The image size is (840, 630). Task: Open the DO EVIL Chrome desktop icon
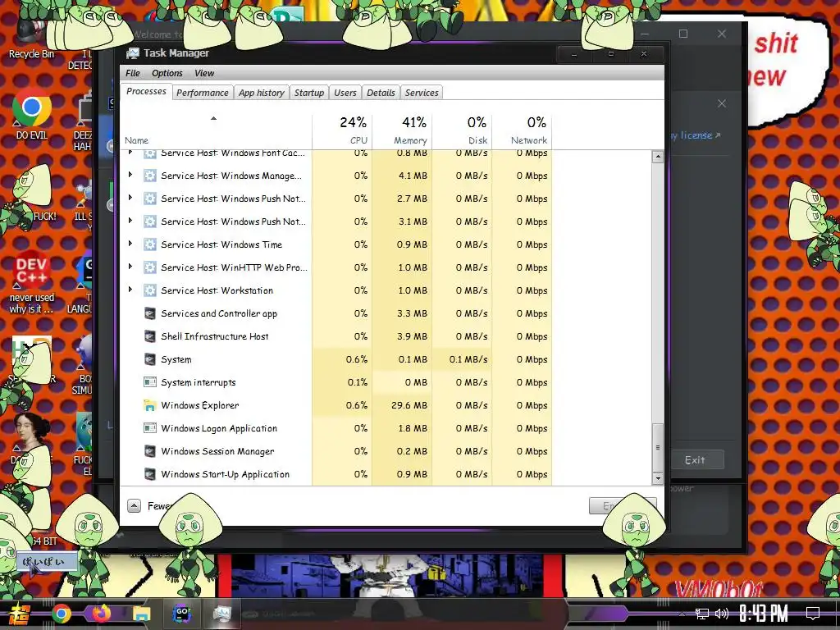tap(32, 113)
